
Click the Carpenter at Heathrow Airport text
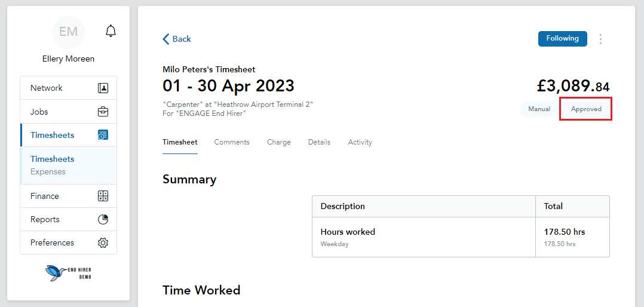coord(238,105)
